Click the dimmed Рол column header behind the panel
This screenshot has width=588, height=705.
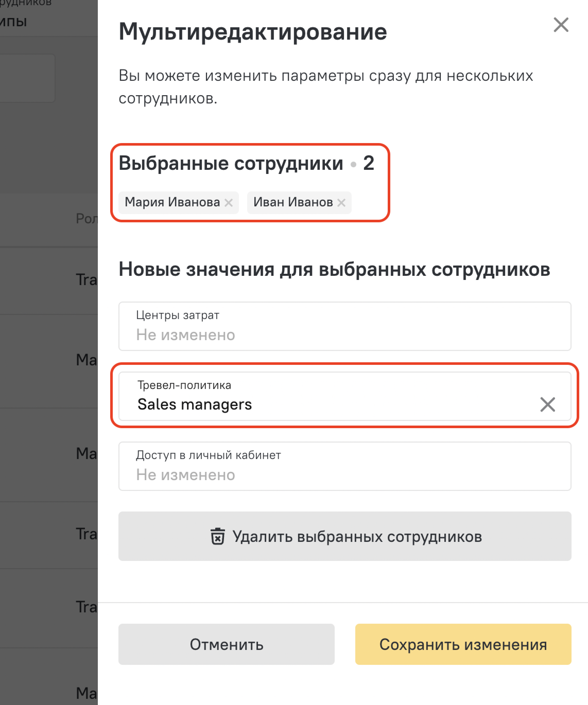pos(87,218)
